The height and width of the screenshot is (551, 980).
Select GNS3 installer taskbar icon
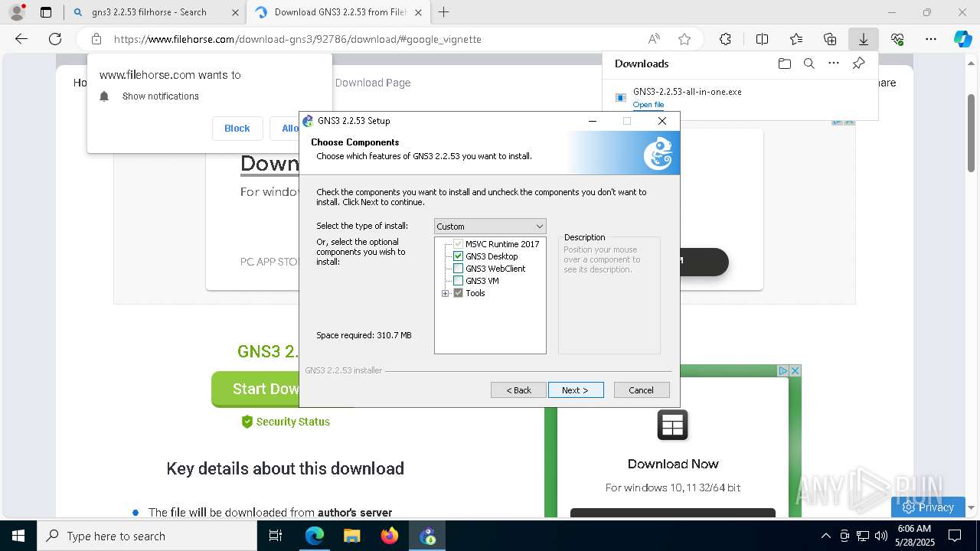(x=427, y=536)
